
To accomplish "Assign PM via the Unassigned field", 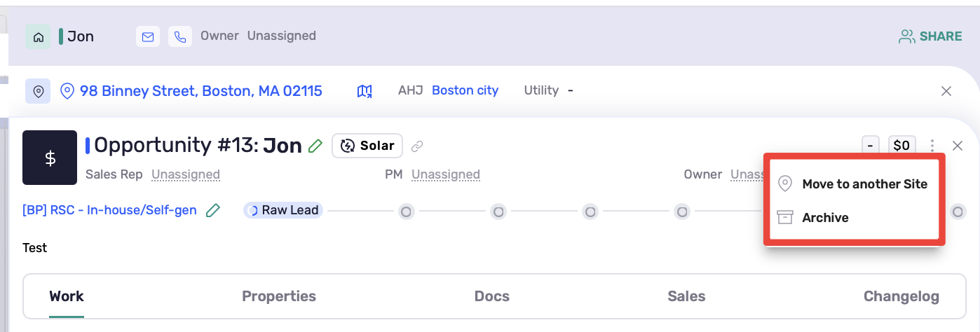I will click(x=446, y=174).
